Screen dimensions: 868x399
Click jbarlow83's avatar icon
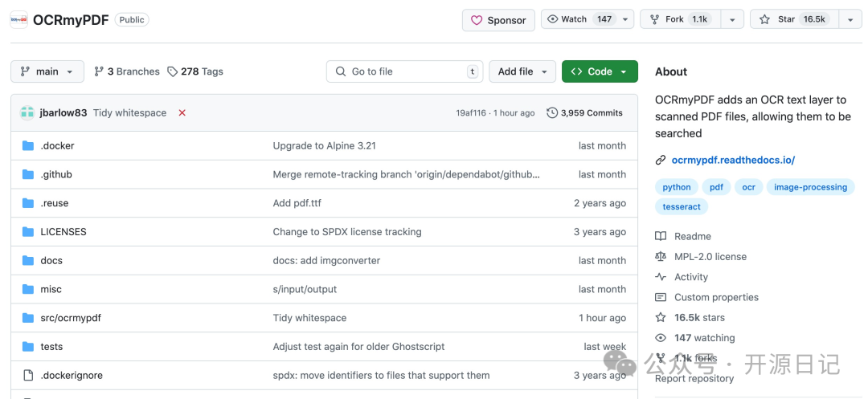27,113
